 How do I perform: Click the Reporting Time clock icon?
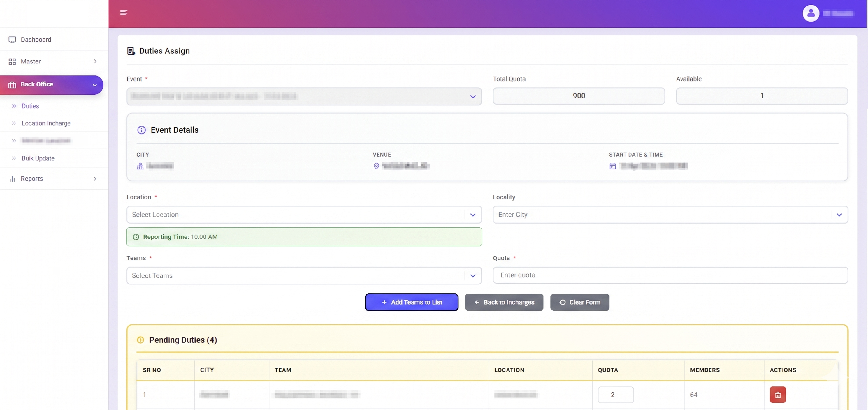click(136, 237)
